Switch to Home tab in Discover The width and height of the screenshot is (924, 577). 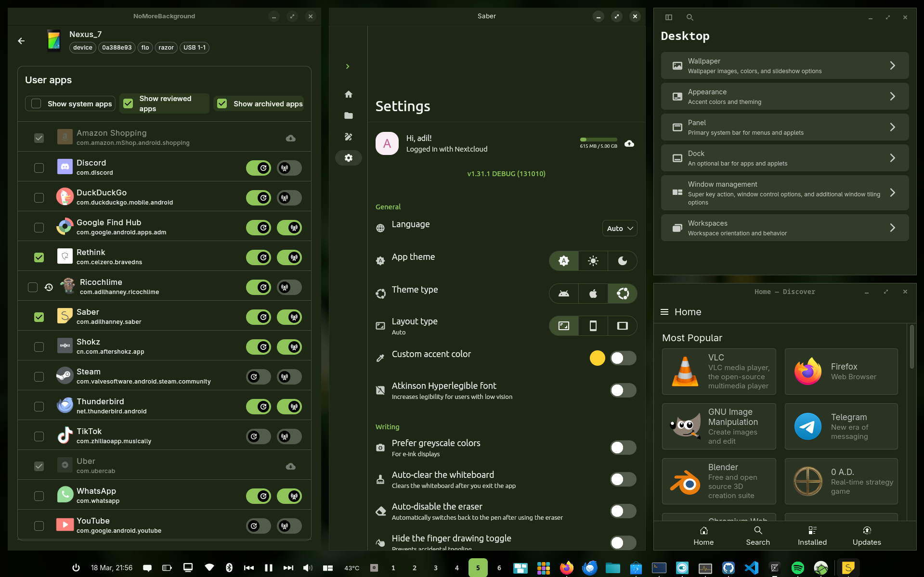(x=703, y=536)
